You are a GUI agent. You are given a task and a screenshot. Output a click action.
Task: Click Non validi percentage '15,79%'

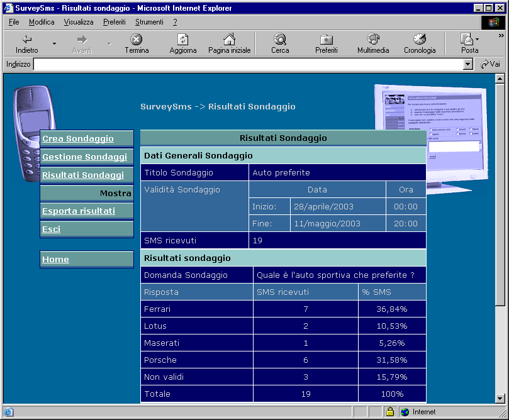click(x=392, y=377)
